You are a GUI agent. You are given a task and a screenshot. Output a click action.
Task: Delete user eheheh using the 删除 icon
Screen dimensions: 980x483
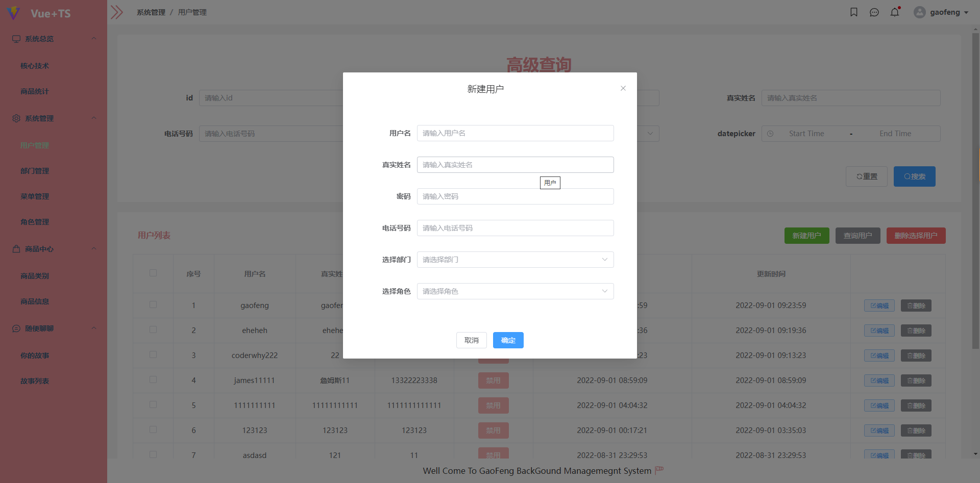pyautogui.click(x=916, y=331)
